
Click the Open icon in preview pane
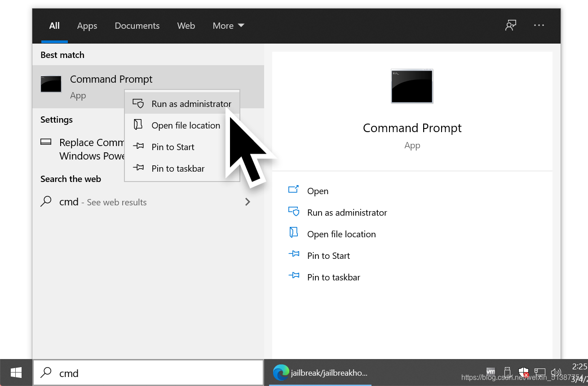293,189
